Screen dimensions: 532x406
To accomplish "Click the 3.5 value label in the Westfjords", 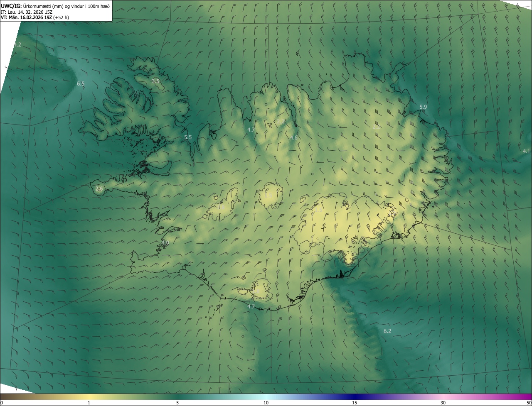I will point(155,81).
